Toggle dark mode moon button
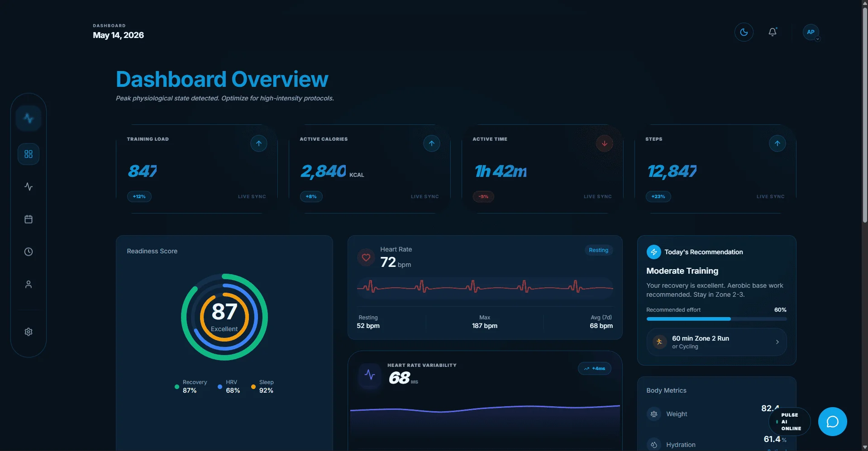This screenshot has height=451, width=868. click(x=744, y=32)
